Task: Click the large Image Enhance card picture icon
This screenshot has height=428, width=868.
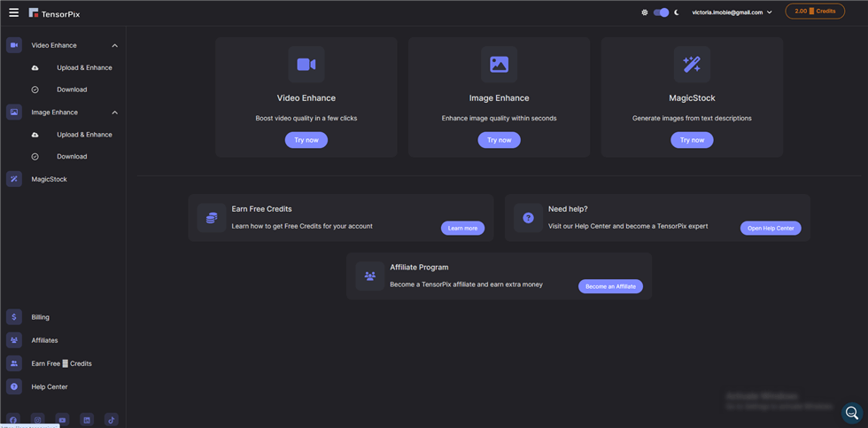Action: [x=499, y=64]
